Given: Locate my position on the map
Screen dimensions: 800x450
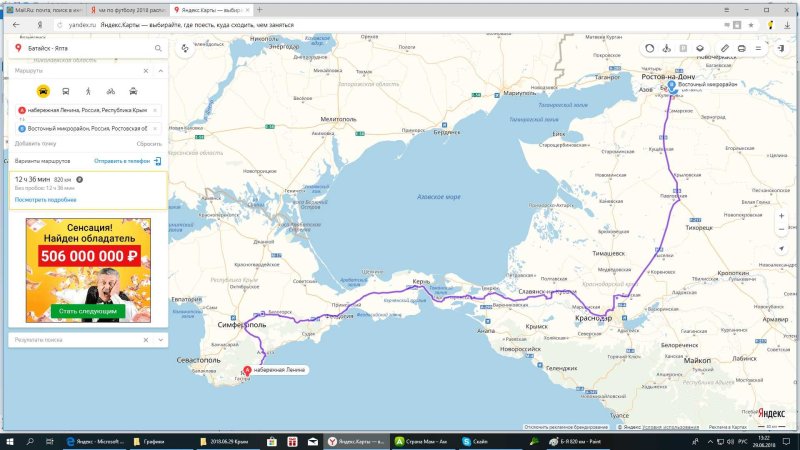Looking at the screenshot, I should 781,248.
